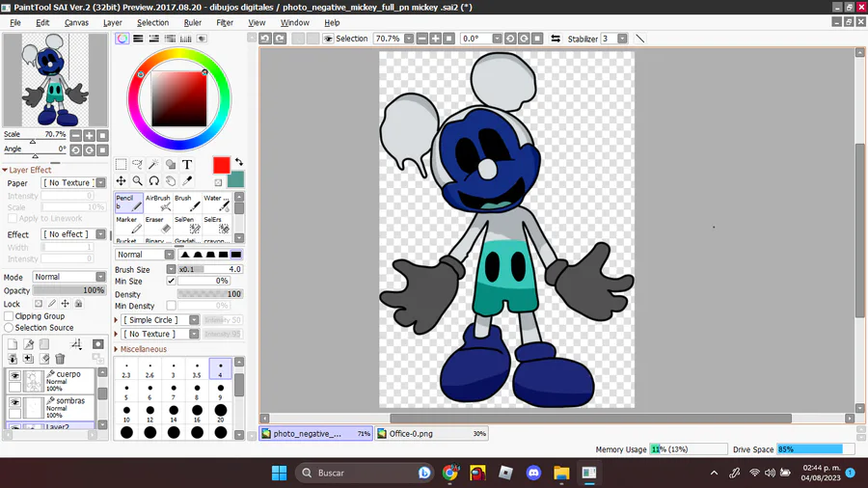Open the Ruler menu
This screenshot has height=488, width=868.
pos(193,23)
